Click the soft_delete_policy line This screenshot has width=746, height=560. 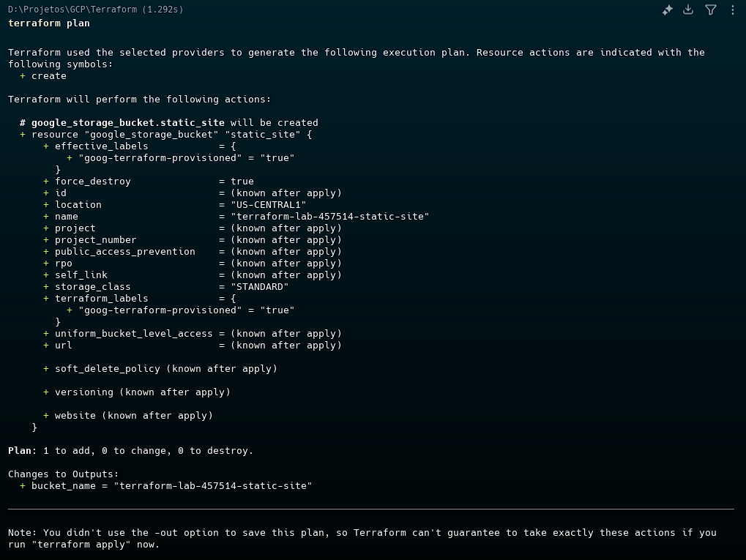click(x=165, y=369)
